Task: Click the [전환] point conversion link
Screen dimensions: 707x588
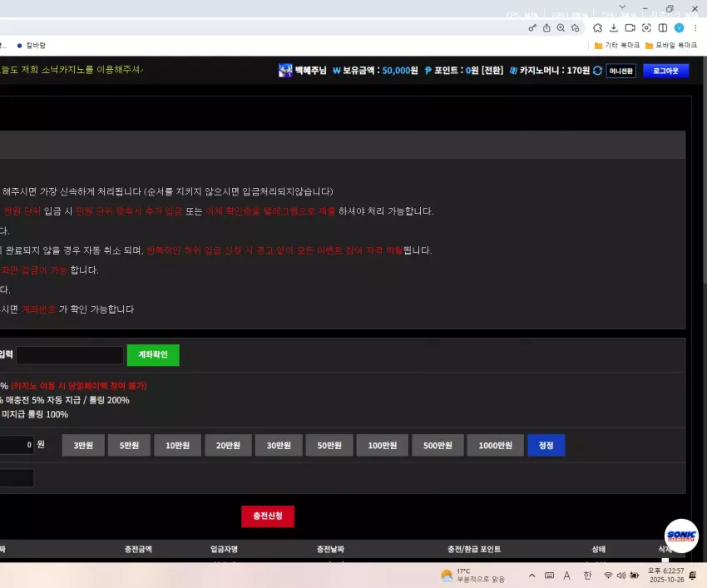Action: click(492, 71)
